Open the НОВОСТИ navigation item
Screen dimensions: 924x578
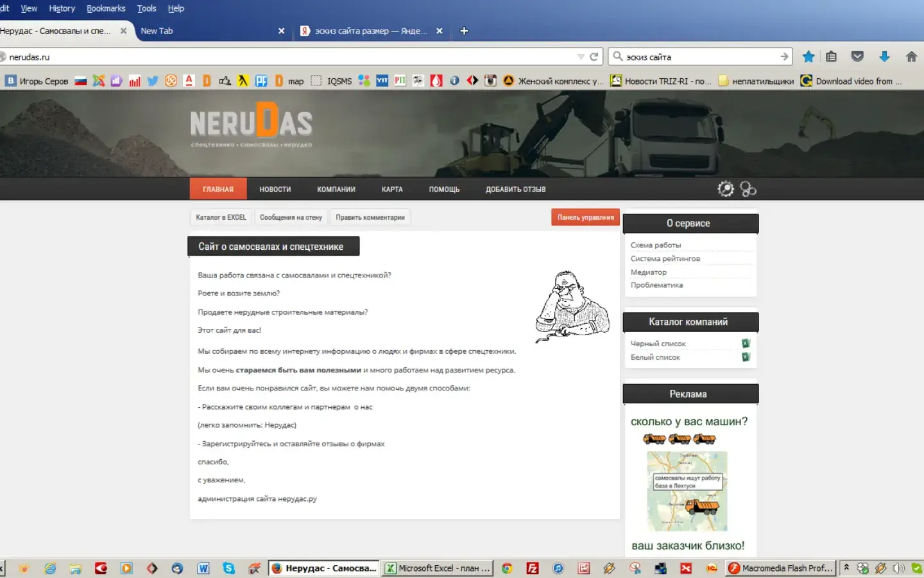[x=275, y=189]
